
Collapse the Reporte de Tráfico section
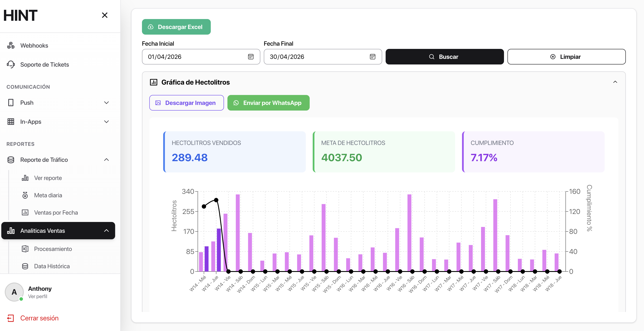click(106, 160)
